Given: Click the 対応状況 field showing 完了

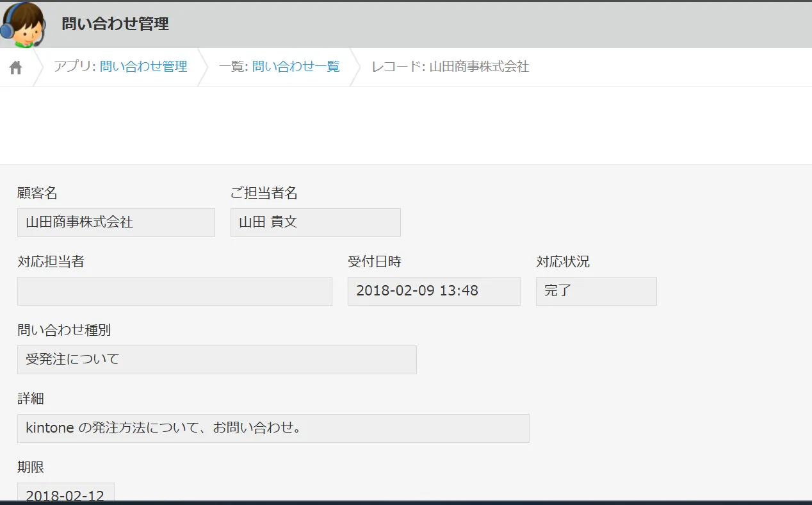Looking at the screenshot, I should point(596,291).
